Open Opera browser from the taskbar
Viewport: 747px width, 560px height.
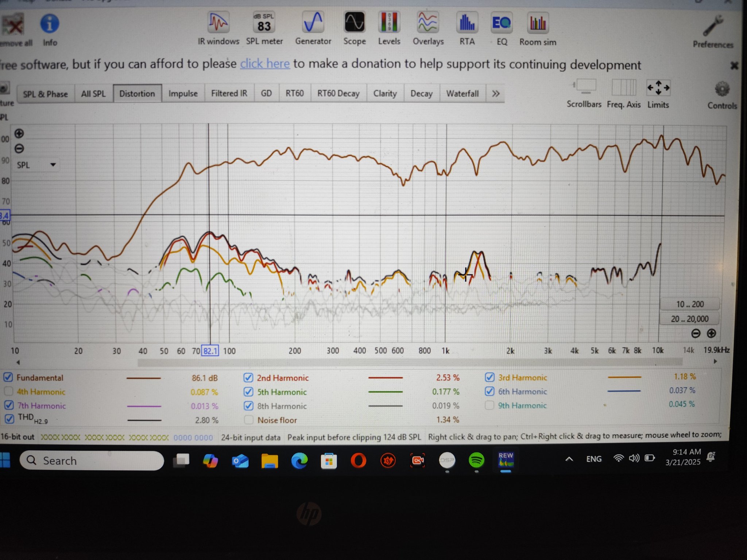point(359,461)
